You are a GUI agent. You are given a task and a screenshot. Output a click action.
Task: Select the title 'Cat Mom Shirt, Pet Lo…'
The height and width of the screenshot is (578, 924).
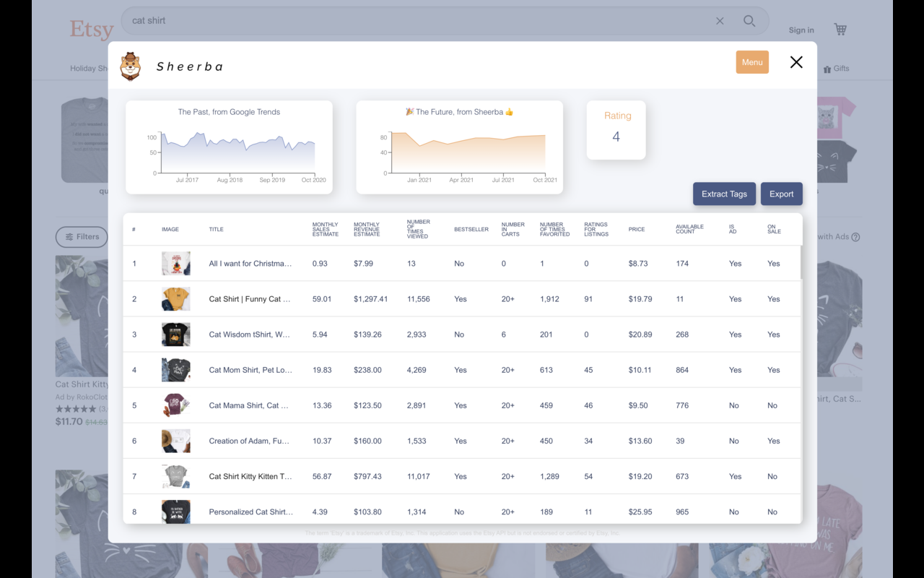point(250,370)
